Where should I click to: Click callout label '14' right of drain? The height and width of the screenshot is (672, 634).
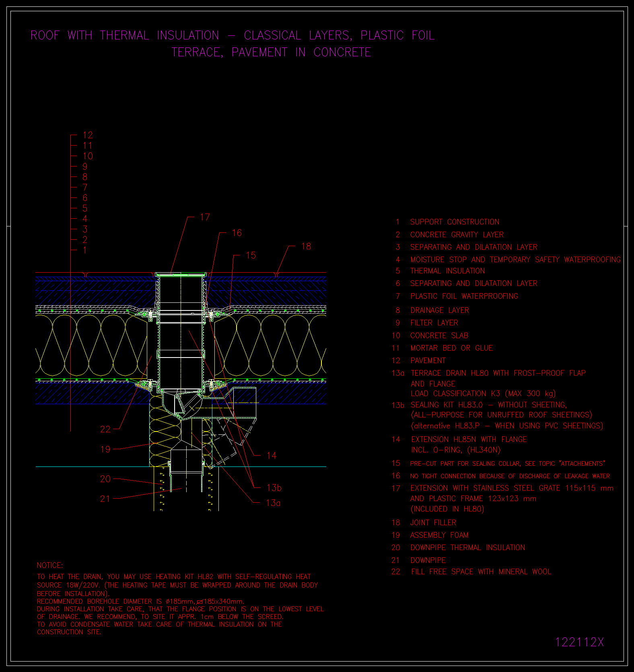[272, 456]
